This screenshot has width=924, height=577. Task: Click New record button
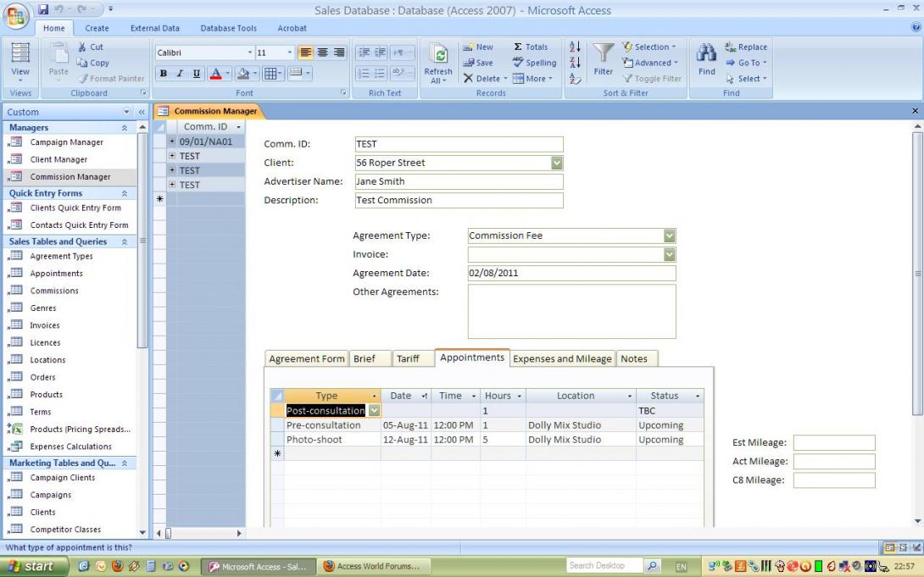coord(478,47)
